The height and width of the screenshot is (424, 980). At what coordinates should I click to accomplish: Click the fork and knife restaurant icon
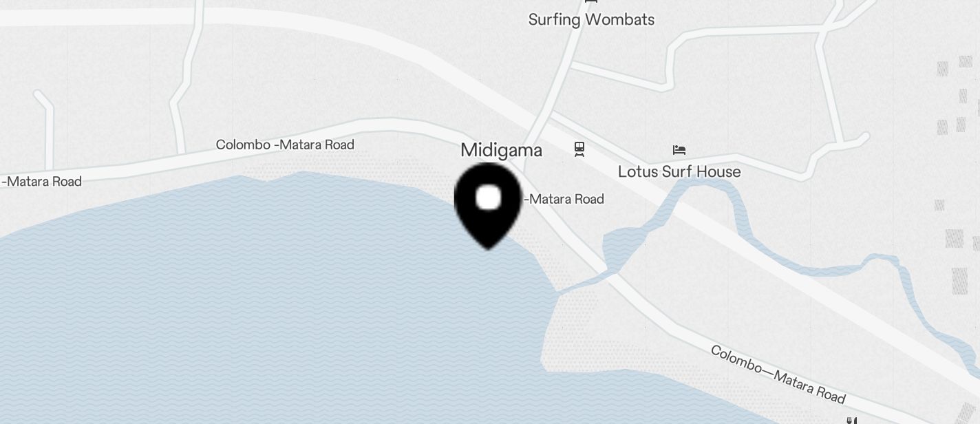tap(852, 420)
